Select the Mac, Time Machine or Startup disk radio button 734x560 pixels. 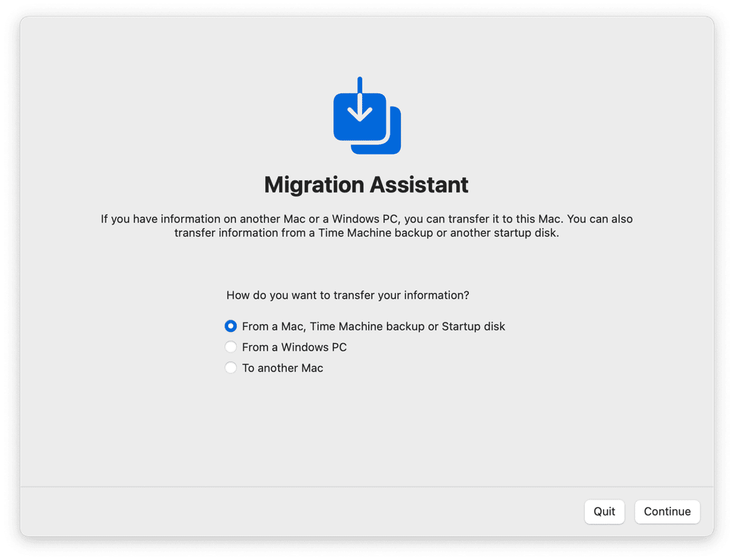[231, 326]
